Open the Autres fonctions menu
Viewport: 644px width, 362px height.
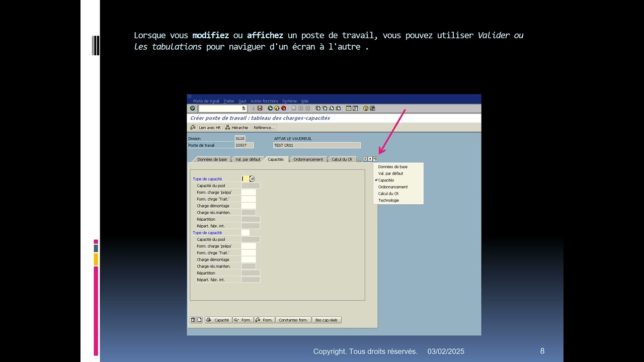(x=264, y=101)
